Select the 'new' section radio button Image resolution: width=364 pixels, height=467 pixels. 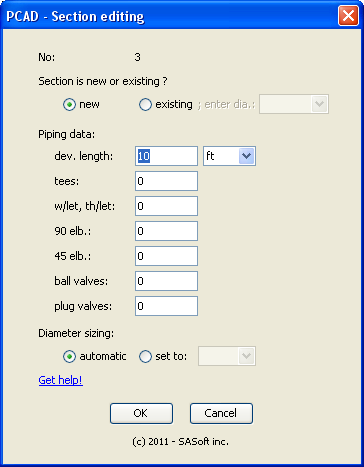point(69,105)
